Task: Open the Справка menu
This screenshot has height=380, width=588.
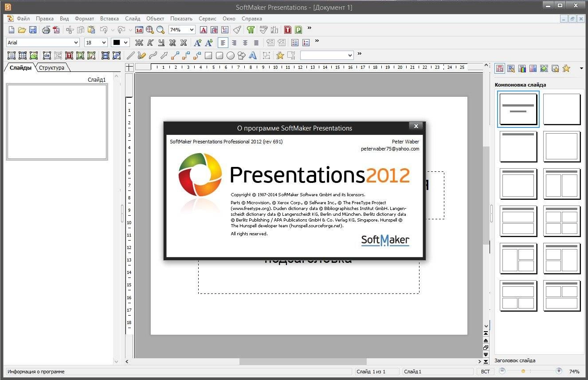Action: [x=252, y=19]
